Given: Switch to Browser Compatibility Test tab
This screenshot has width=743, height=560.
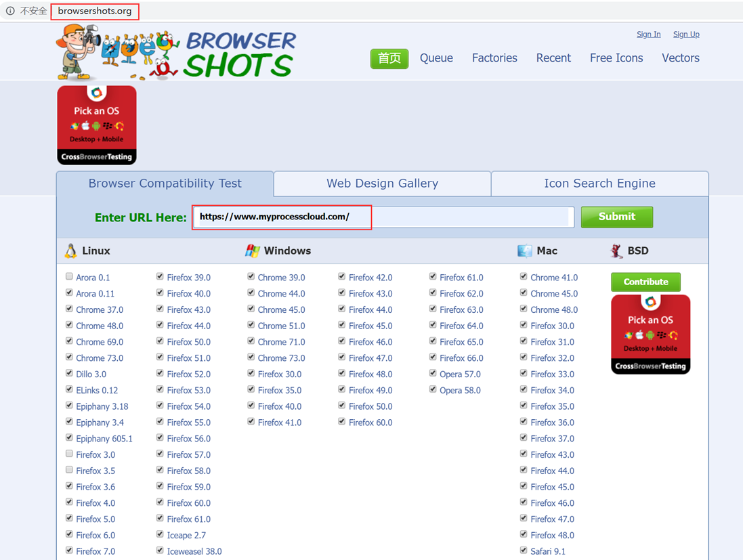Looking at the screenshot, I should pyautogui.click(x=165, y=184).
